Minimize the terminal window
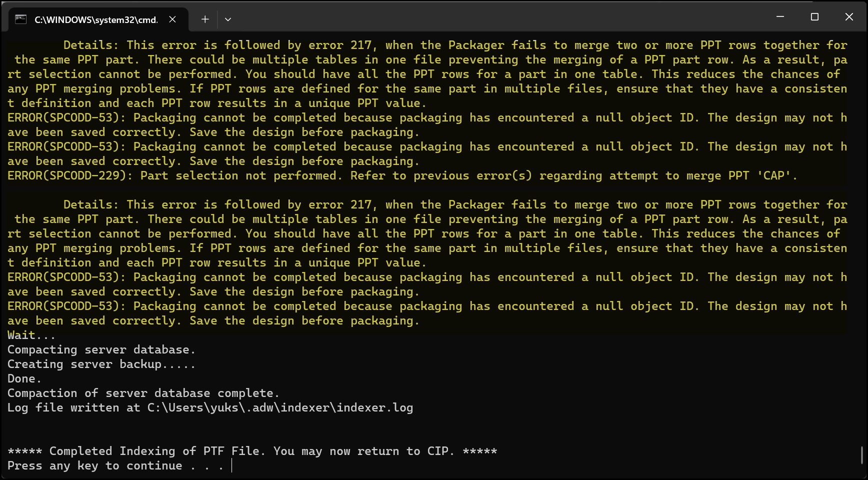 [780, 16]
